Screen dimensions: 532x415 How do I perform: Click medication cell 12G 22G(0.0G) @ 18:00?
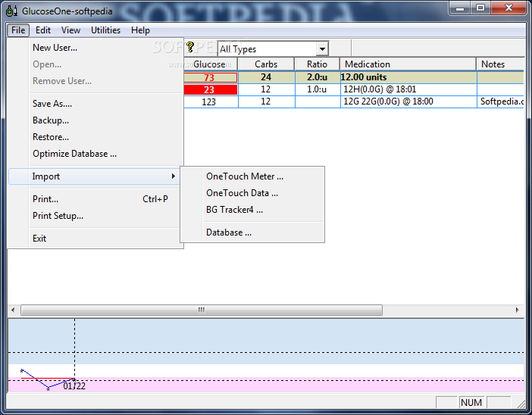pos(408,101)
